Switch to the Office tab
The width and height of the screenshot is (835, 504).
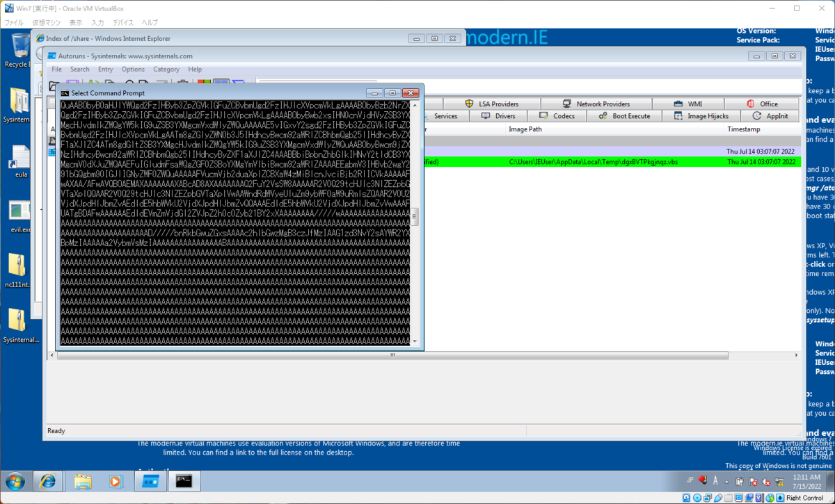[x=762, y=104]
